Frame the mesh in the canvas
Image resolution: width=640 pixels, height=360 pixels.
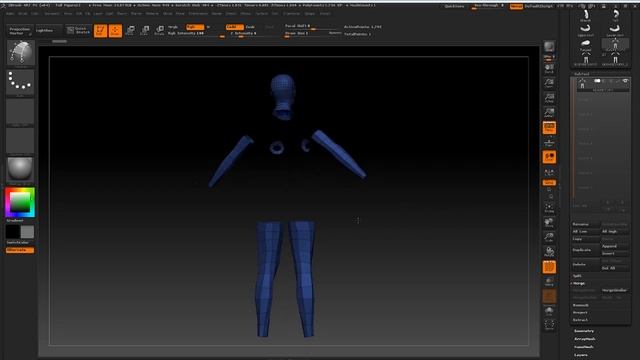tap(549, 209)
